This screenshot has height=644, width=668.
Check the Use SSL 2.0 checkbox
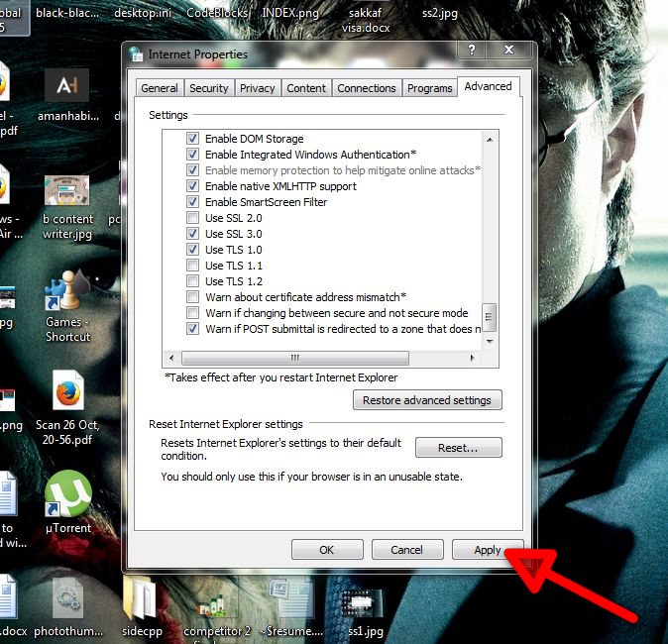192,218
